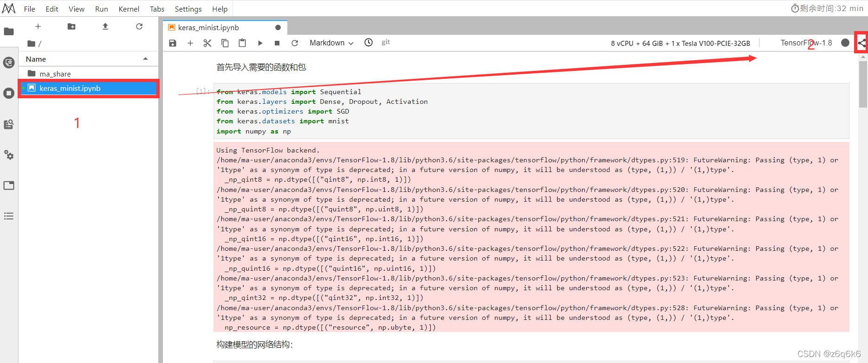
Task: Open the View menu
Action: 77,9
